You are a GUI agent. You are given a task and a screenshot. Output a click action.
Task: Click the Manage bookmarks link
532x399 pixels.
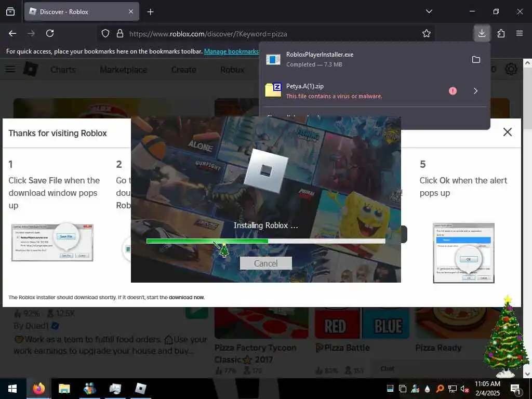231,51
